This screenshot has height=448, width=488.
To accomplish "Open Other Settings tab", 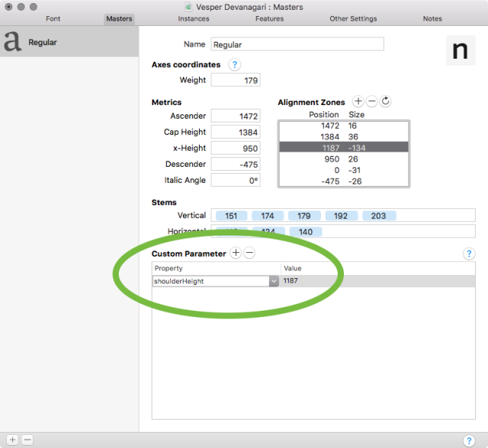I will point(352,18).
